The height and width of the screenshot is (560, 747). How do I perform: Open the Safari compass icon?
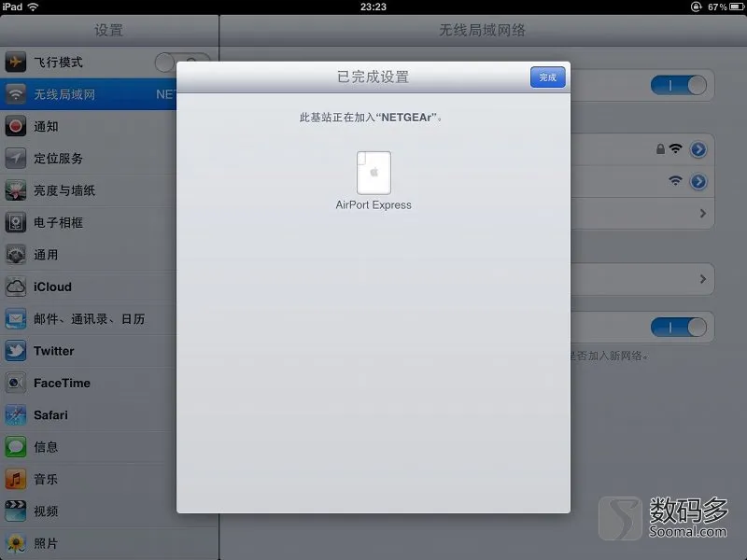pyautogui.click(x=15, y=415)
